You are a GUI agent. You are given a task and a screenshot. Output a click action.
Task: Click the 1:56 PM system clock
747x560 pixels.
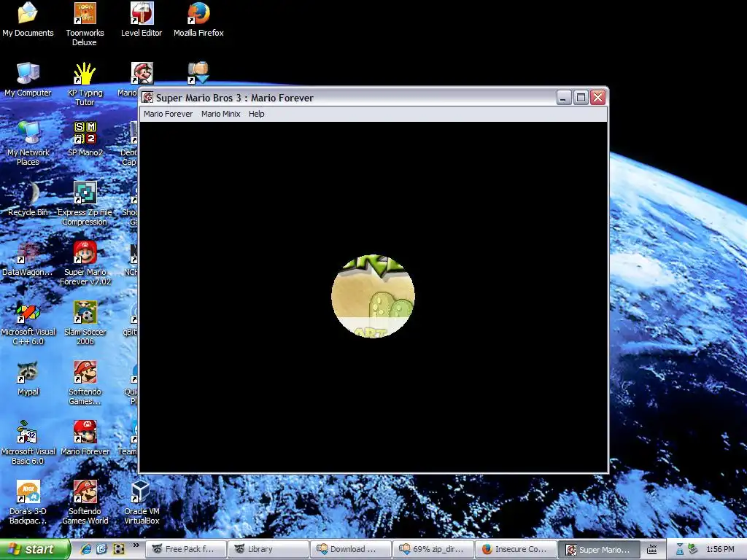coord(720,550)
